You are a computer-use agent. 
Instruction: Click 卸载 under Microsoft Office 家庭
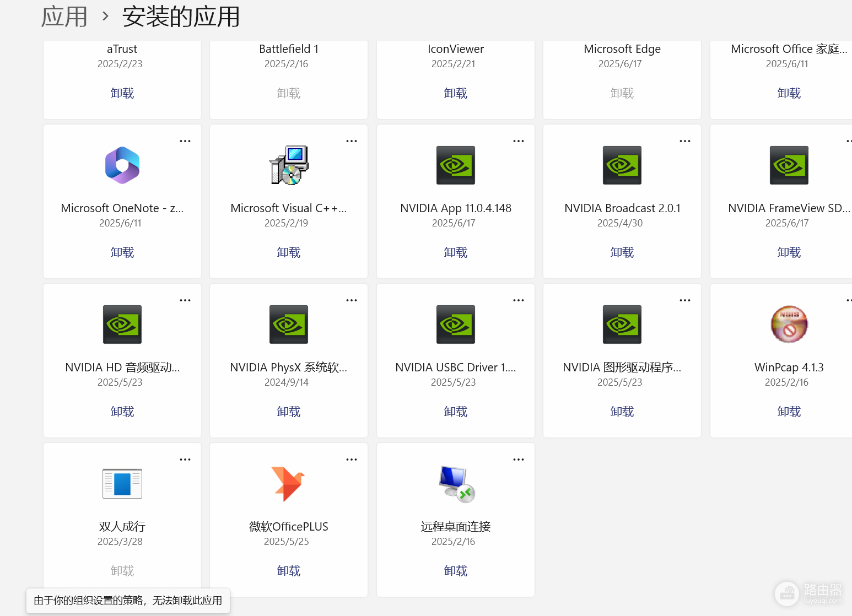click(x=789, y=93)
